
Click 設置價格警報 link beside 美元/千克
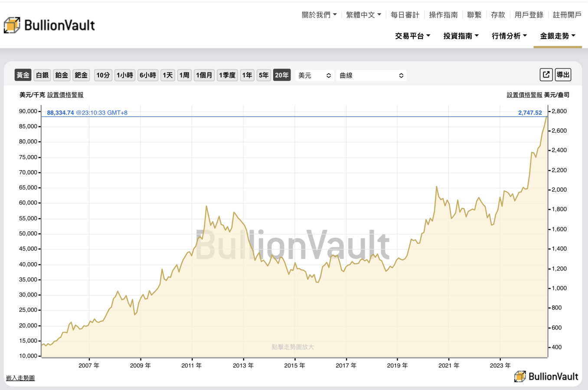(x=65, y=95)
